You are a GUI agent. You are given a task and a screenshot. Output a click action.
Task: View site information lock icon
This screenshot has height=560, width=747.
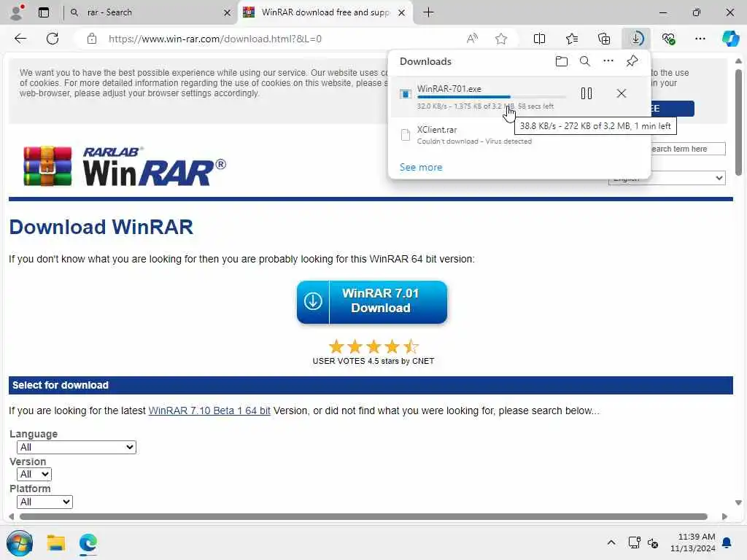(92, 39)
